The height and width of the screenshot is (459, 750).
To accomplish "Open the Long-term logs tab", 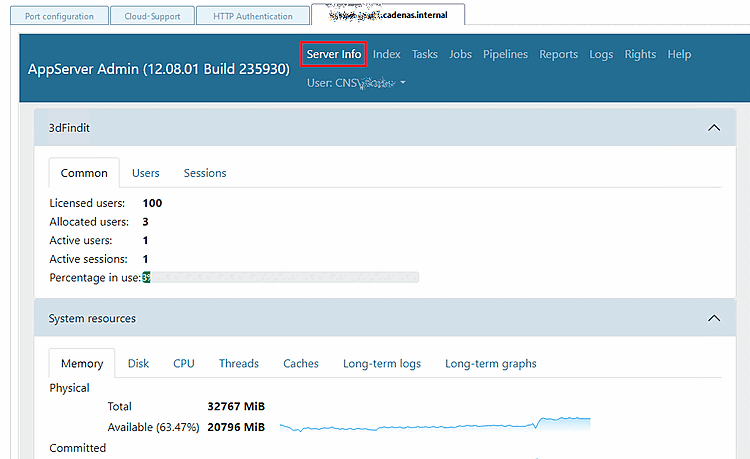I will pos(382,363).
